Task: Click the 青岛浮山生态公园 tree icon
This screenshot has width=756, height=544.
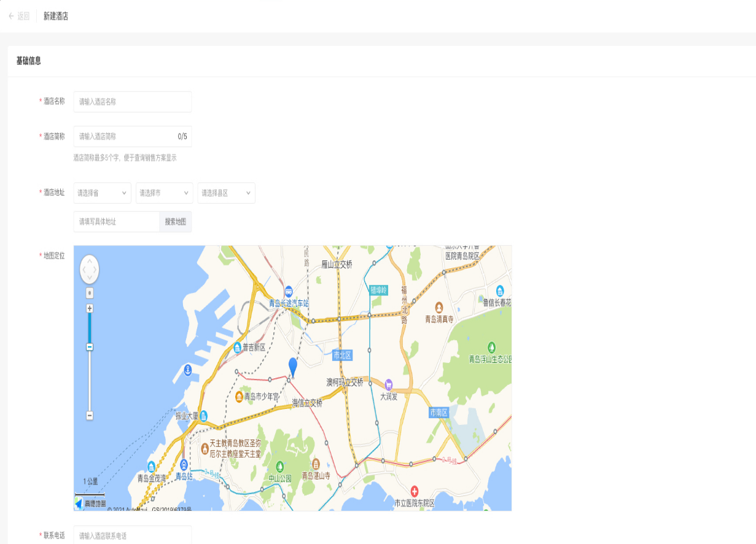Action: pos(491,347)
